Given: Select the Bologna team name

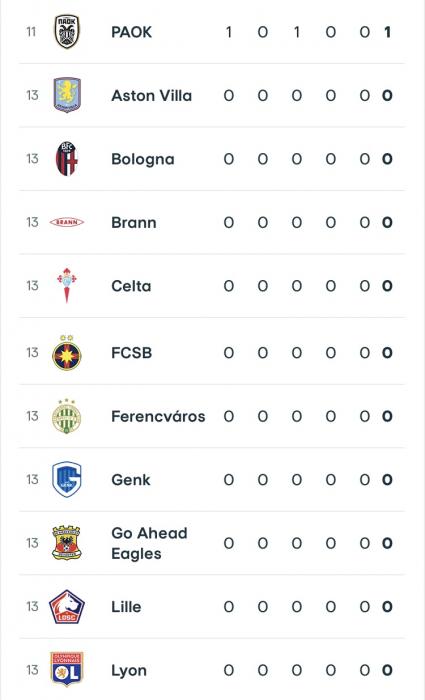Looking at the screenshot, I should click(x=143, y=159).
